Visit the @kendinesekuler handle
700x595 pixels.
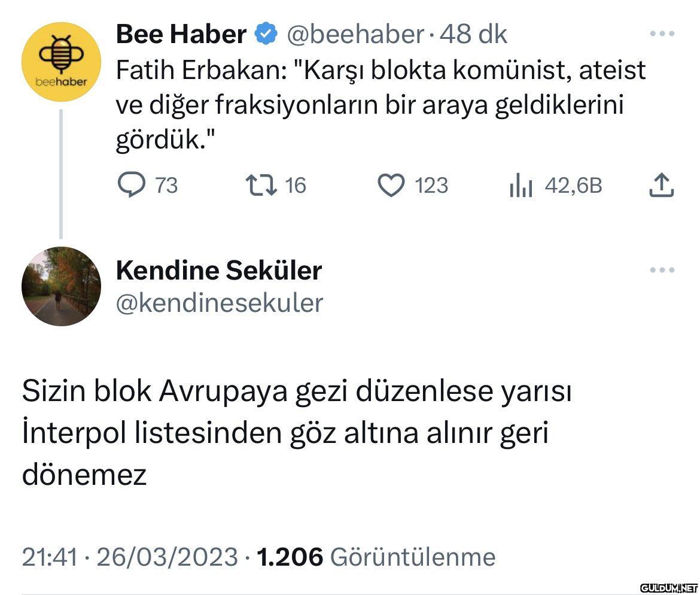[x=219, y=303]
